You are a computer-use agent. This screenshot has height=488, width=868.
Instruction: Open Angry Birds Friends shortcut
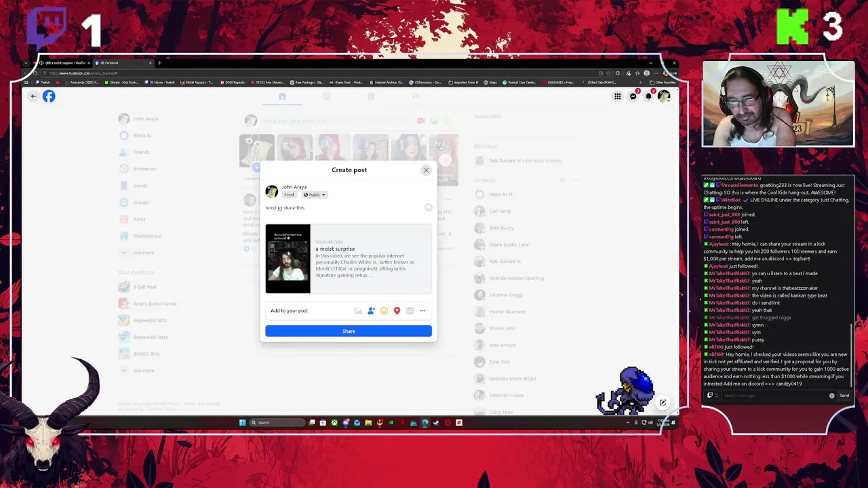[148, 304]
